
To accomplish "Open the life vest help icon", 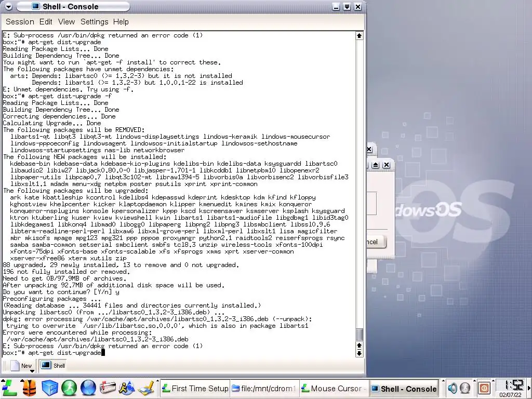I will 29,389.
